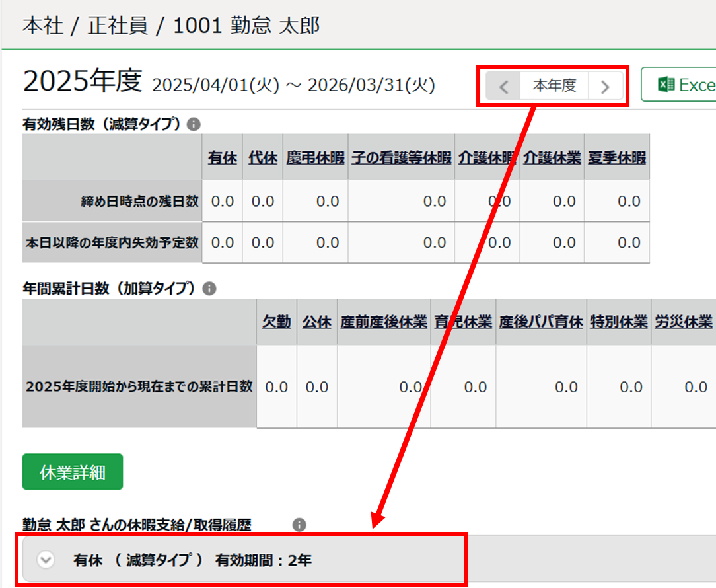Open the 産後パパ育休 header link
The width and height of the screenshot is (716, 588).
(x=541, y=322)
